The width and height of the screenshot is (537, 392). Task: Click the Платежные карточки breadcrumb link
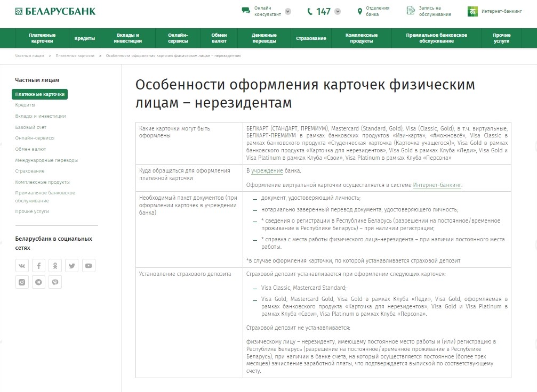click(75, 56)
